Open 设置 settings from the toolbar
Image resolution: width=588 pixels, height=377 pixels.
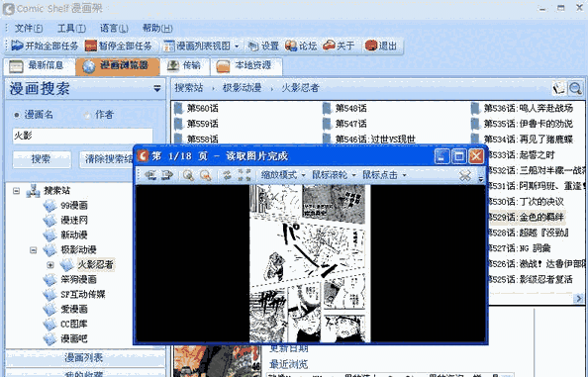click(x=264, y=47)
